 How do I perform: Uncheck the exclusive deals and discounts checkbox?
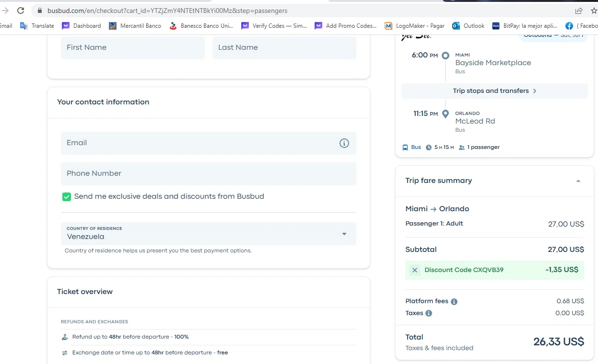(67, 197)
